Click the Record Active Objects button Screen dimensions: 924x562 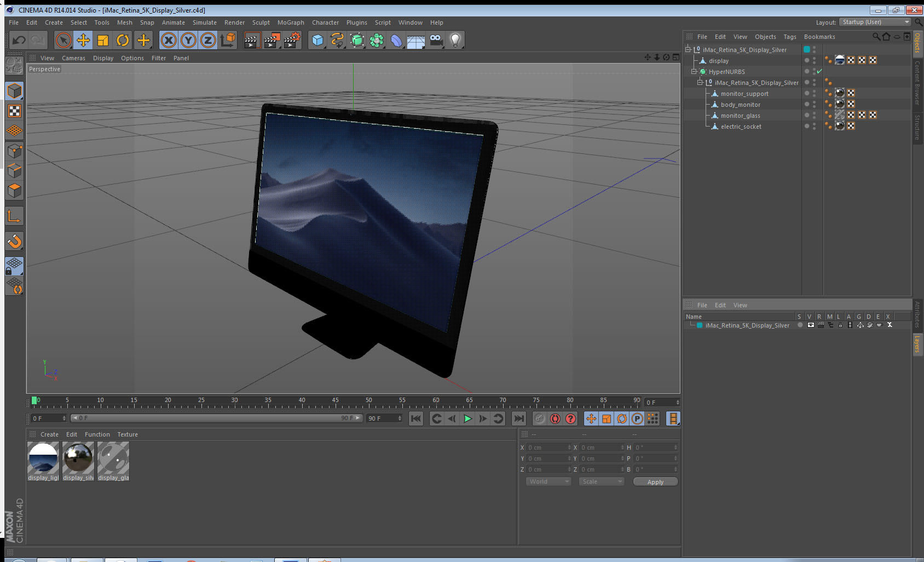[x=540, y=418]
